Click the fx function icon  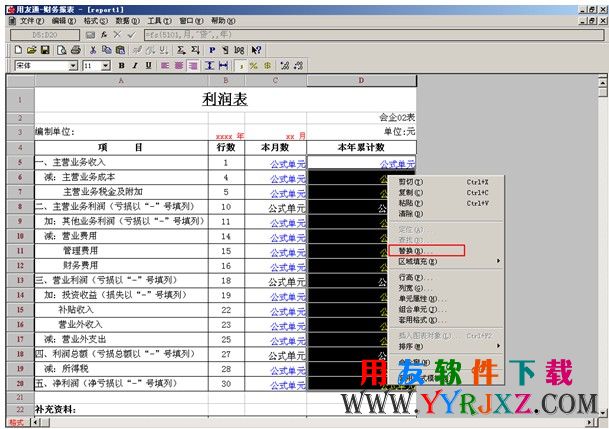(104, 35)
